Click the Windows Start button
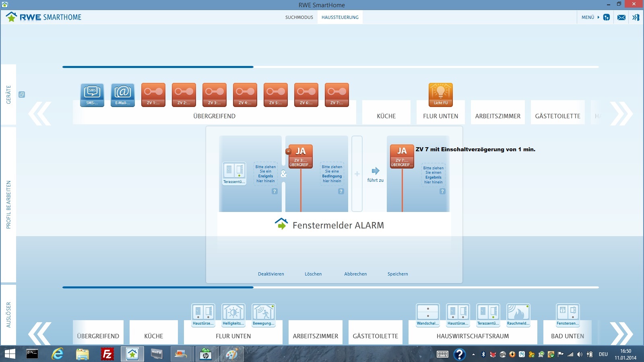Viewport: 644px width, 362px height. point(10,354)
